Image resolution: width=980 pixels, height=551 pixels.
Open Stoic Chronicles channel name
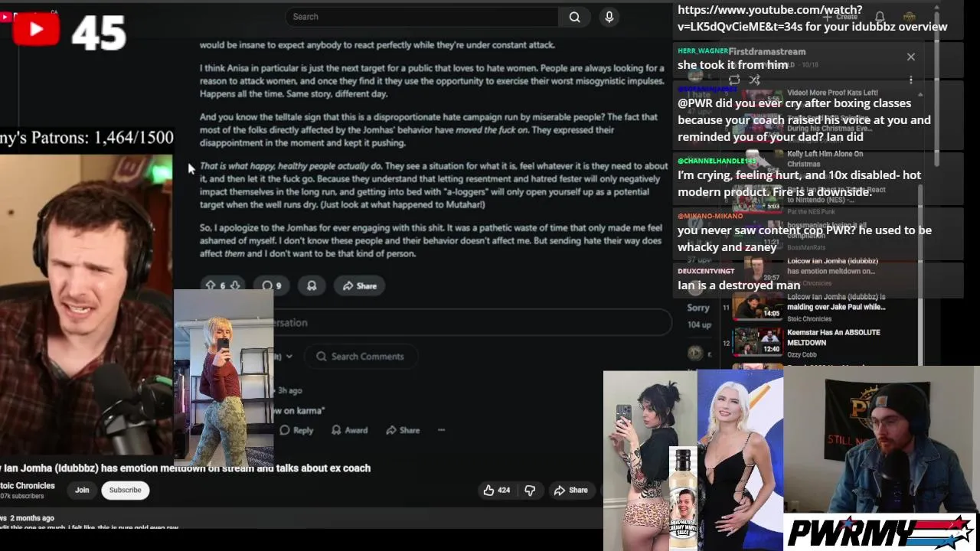tap(28, 485)
